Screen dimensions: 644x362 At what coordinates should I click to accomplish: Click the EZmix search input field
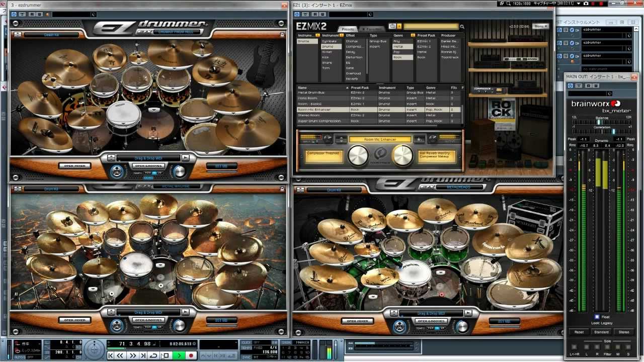pos(431,26)
